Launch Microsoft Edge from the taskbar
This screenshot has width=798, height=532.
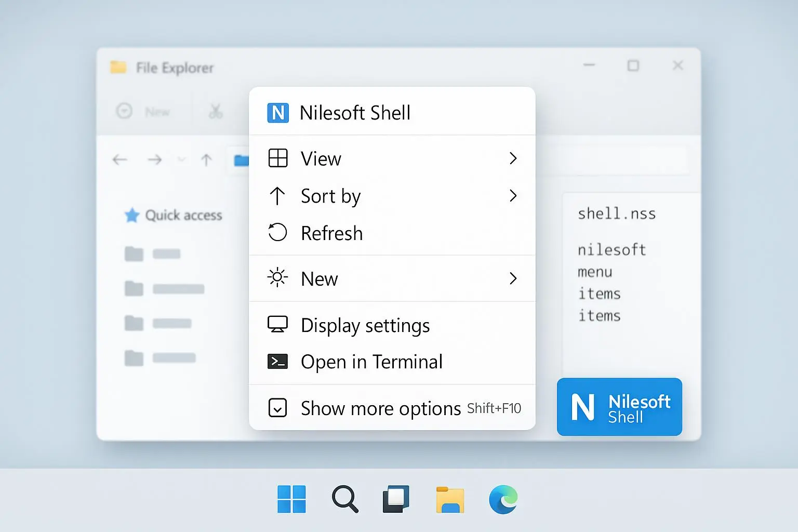pyautogui.click(x=503, y=499)
